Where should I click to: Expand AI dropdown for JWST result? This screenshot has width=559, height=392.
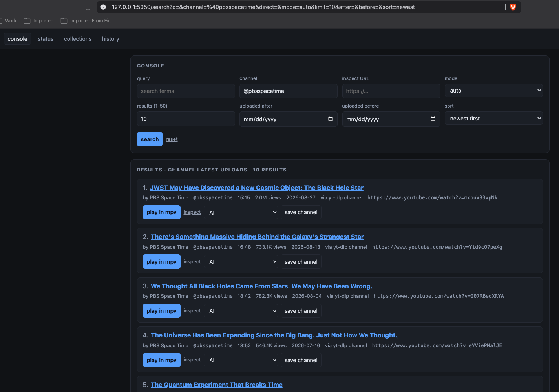241,212
